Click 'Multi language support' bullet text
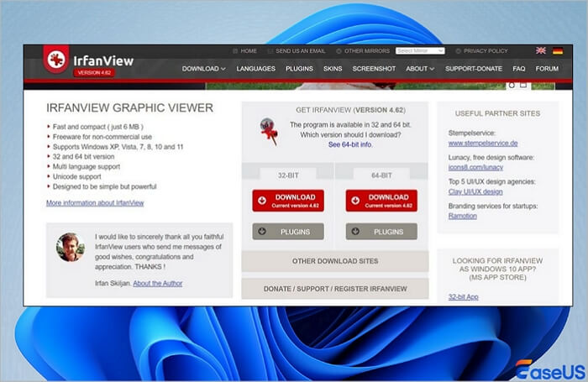 [87, 166]
